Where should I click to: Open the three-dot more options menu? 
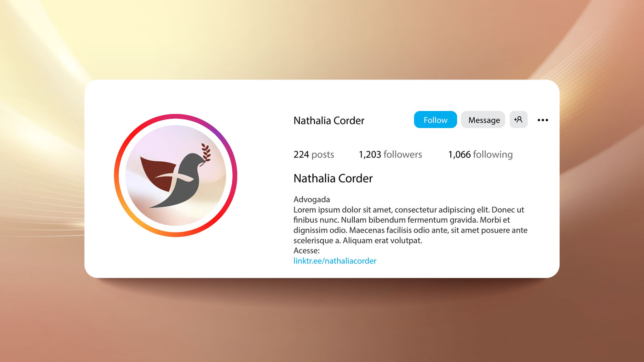point(543,120)
